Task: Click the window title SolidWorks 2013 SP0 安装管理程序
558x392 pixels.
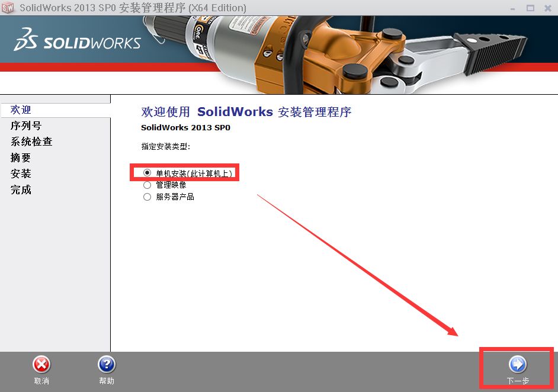Action: coord(133,8)
